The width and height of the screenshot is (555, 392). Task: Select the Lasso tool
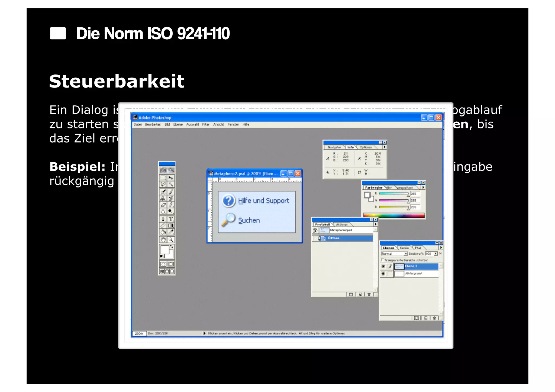tap(163, 184)
